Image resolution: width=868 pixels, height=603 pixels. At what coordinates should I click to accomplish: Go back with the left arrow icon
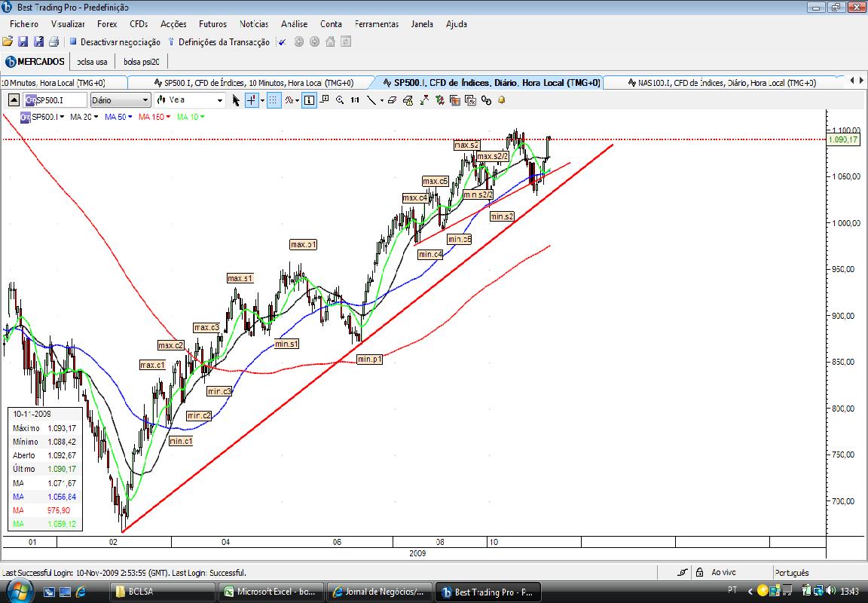[299, 42]
